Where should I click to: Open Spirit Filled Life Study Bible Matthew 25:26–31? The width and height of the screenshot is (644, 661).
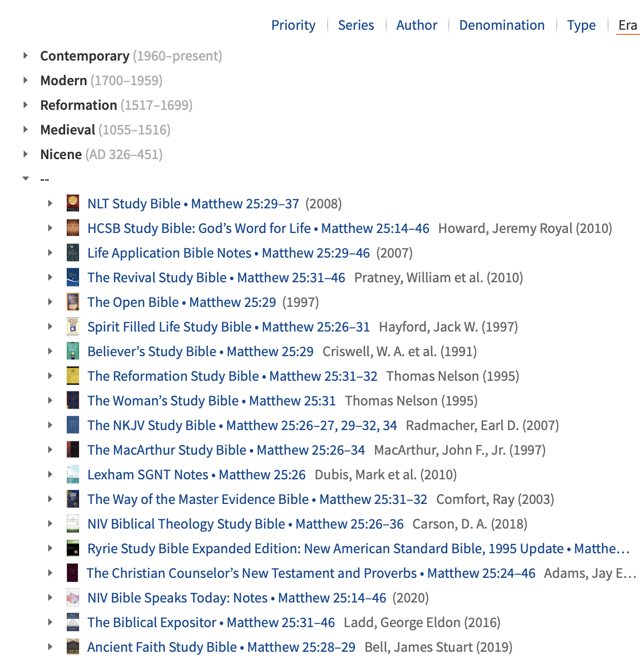click(x=229, y=327)
